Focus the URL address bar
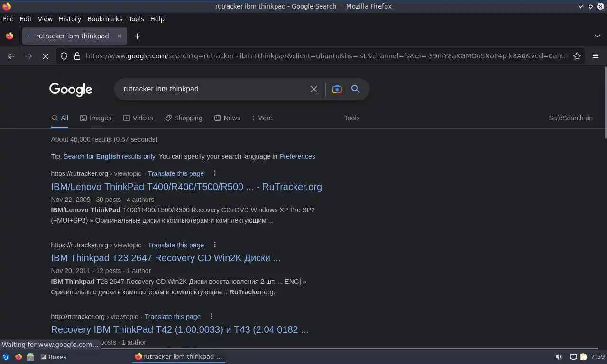 pyautogui.click(x=326, y=56)
